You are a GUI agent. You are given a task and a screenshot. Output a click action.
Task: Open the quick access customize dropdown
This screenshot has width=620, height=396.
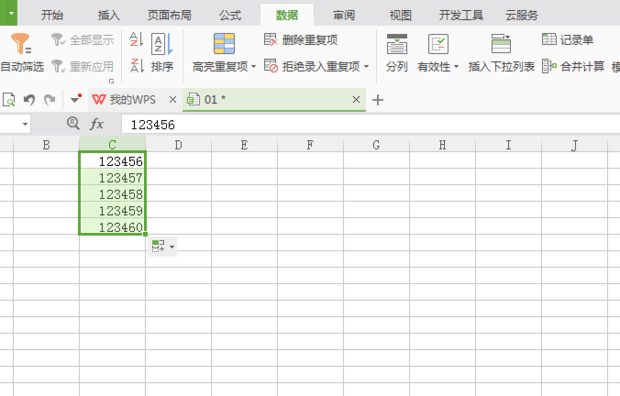[76, 99]
